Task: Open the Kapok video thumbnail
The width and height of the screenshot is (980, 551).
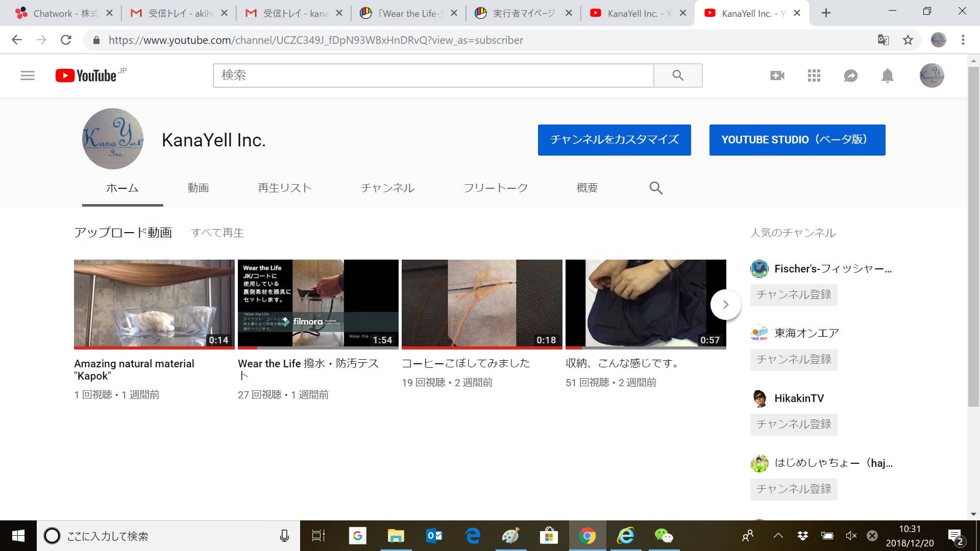Action: (x=154, y=304)
